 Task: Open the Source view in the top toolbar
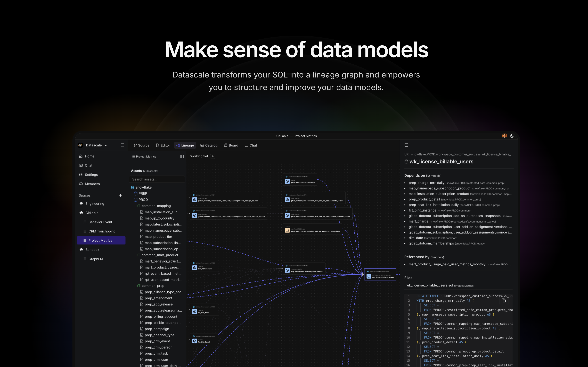tap(141, 145)
